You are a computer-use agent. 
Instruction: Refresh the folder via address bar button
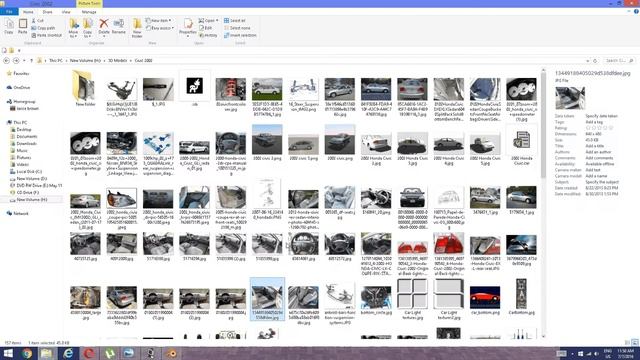(x=595, y=60)
